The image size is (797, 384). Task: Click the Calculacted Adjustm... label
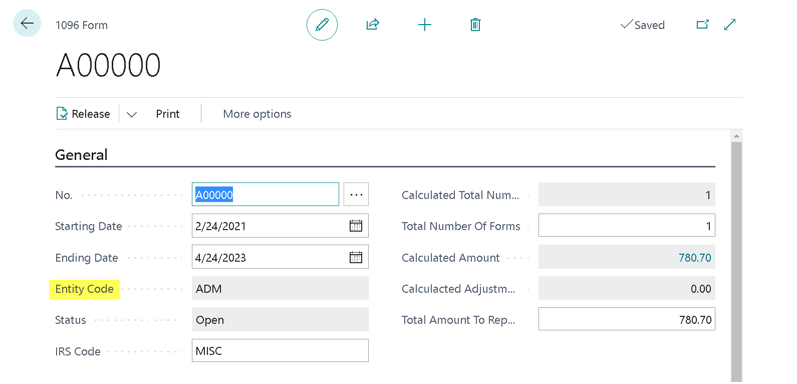(x=458, y=289)
